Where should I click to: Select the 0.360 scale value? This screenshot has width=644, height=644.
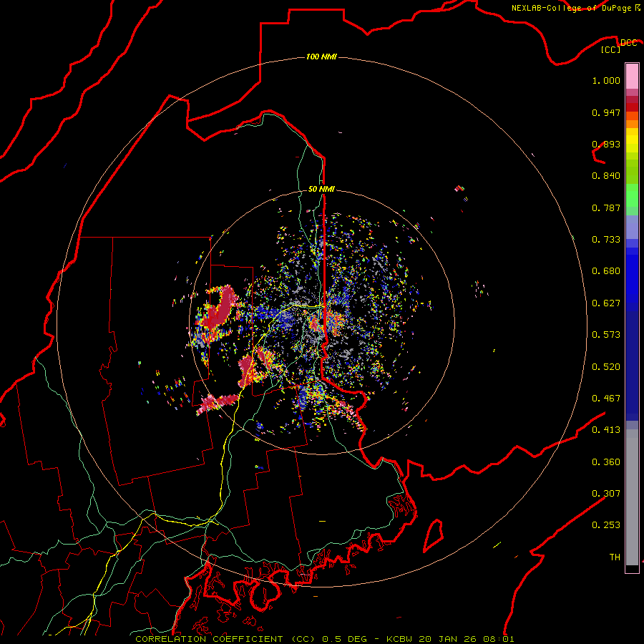click(606, 462)
